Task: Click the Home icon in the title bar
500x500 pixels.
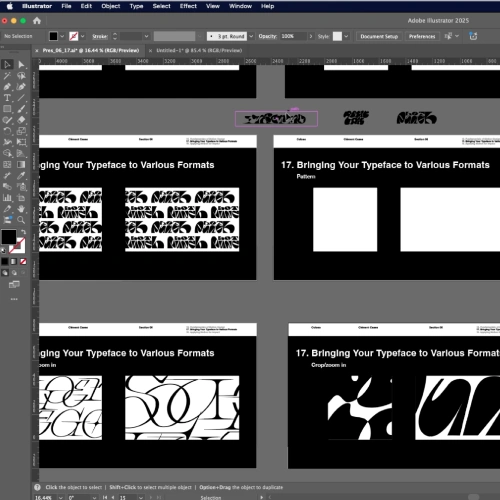Action: (x=37, y=21)
